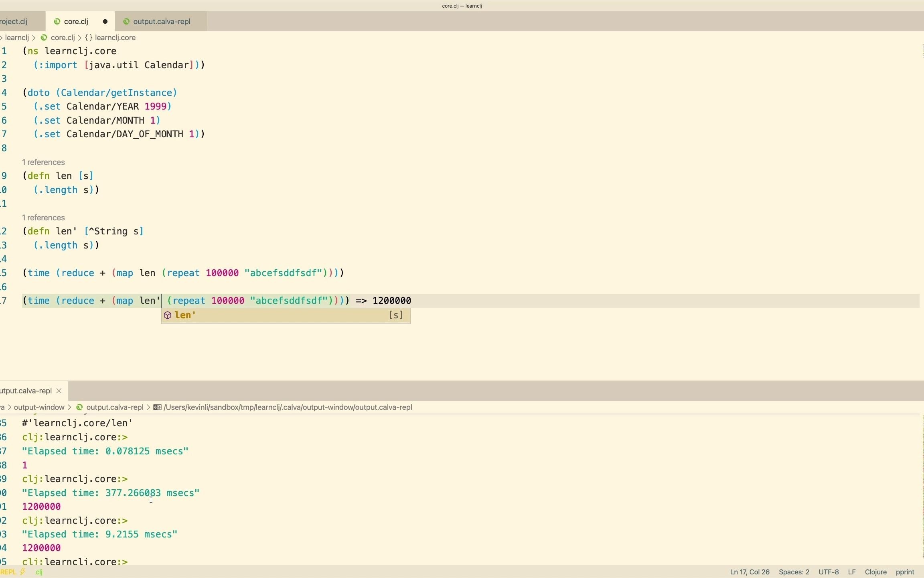Image resolution: width=924 pixels, height=578 pixels.
Task: Open the '1 references' code lens above defn len'
Action: click(x=44, y=218)
